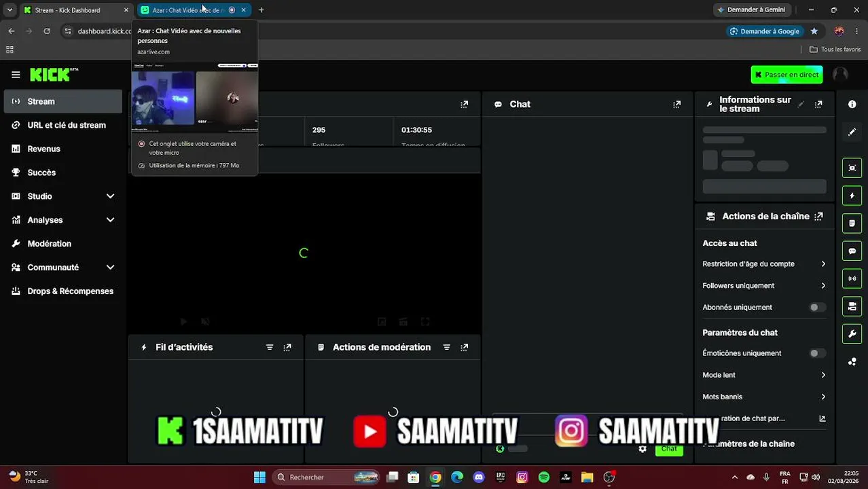Open a new browser tab
This screenshot has width=868, height=489.
pyautogui.click(x=261, y=10)
